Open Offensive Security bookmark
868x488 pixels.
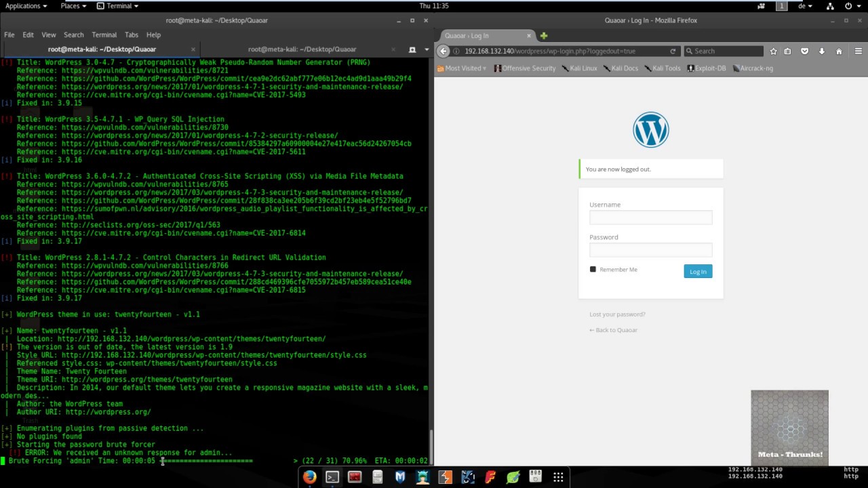(525, 68)
